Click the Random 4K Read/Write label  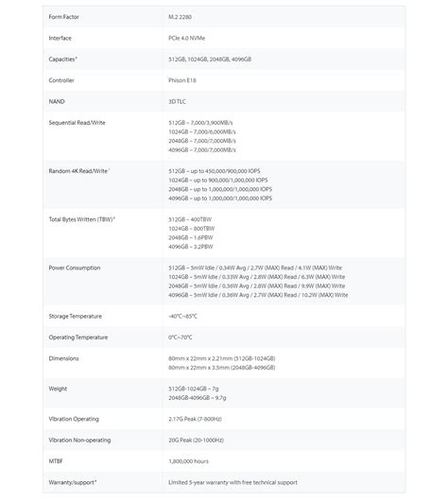click(79, 171)
